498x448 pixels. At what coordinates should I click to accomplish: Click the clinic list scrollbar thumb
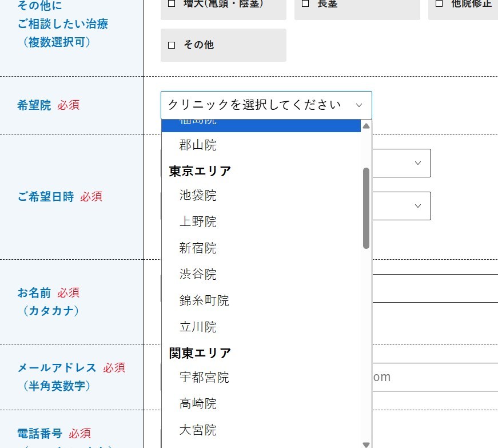click(366, 208)
